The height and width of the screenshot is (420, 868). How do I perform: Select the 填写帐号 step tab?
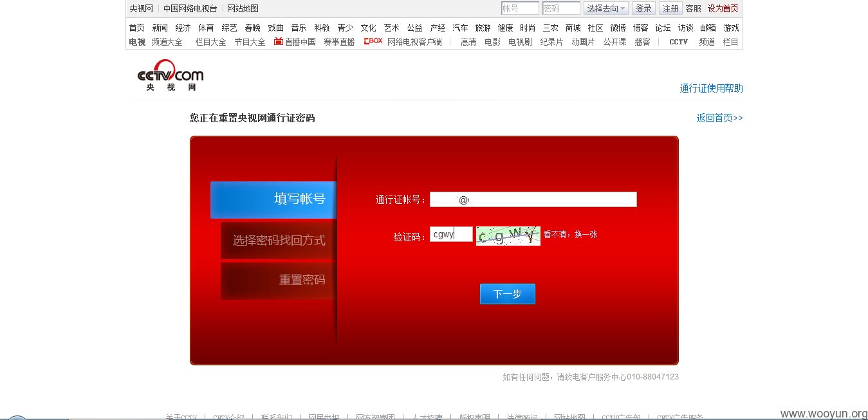coord(273,199)
